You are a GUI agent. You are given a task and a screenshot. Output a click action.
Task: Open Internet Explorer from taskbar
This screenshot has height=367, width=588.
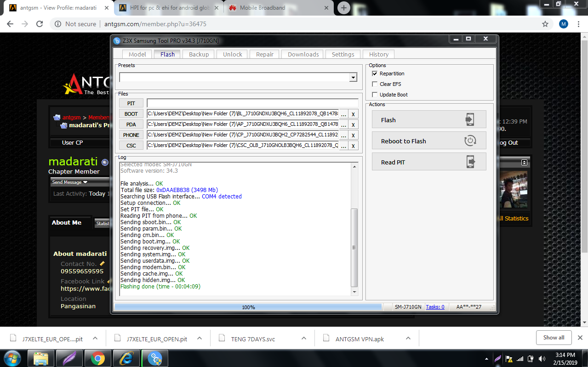coord(126,358)
